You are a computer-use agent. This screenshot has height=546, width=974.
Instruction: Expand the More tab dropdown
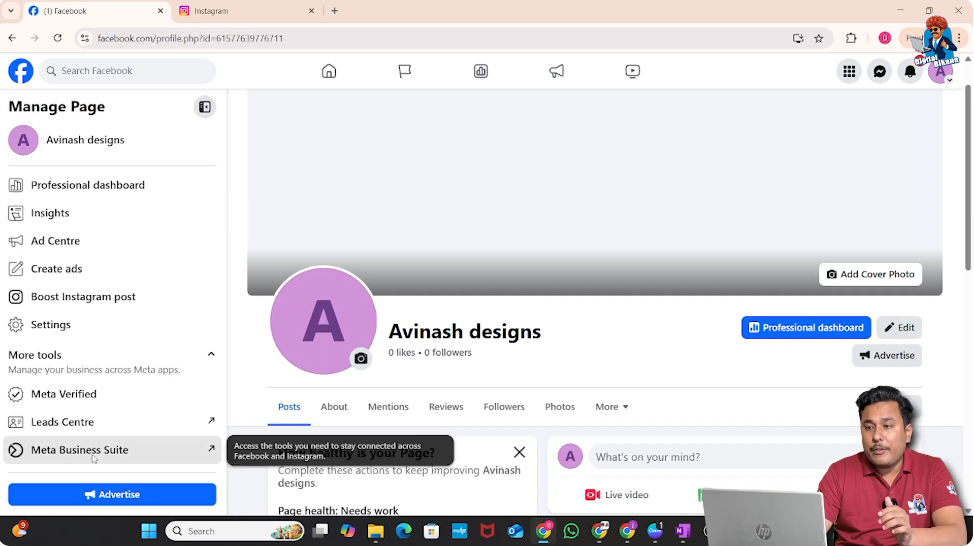coord(612,407)
